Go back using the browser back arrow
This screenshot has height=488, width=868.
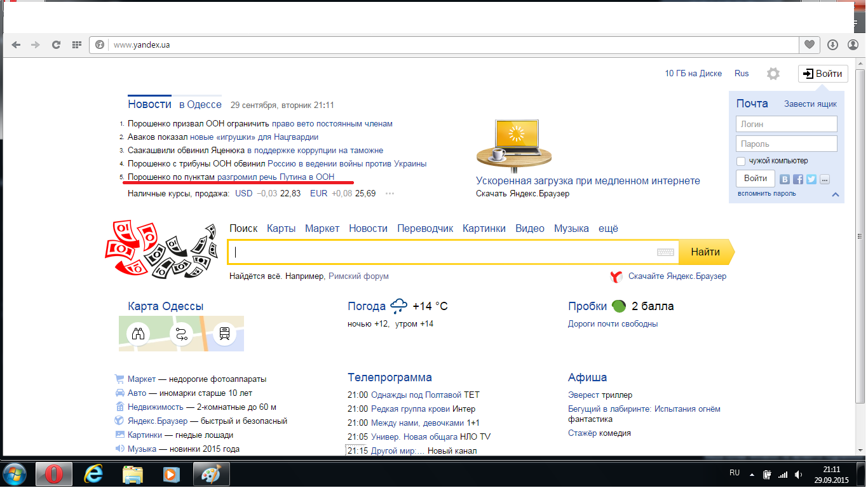[17, 45]
